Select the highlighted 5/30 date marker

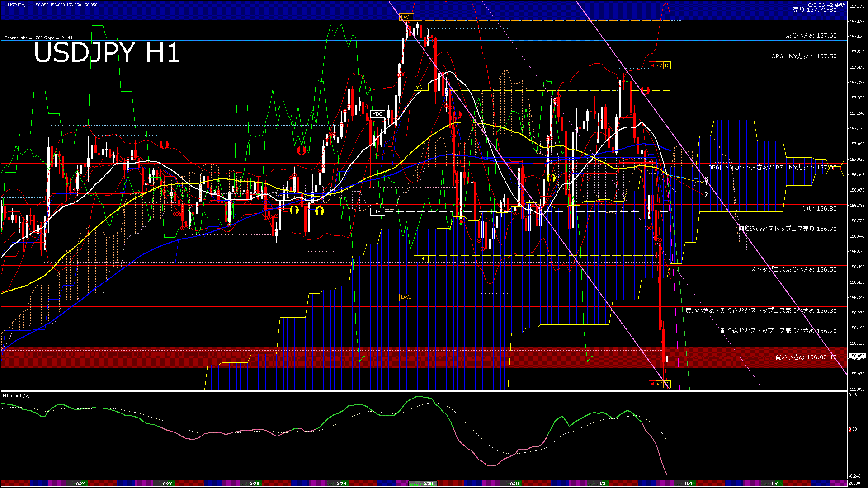point(428,483)
